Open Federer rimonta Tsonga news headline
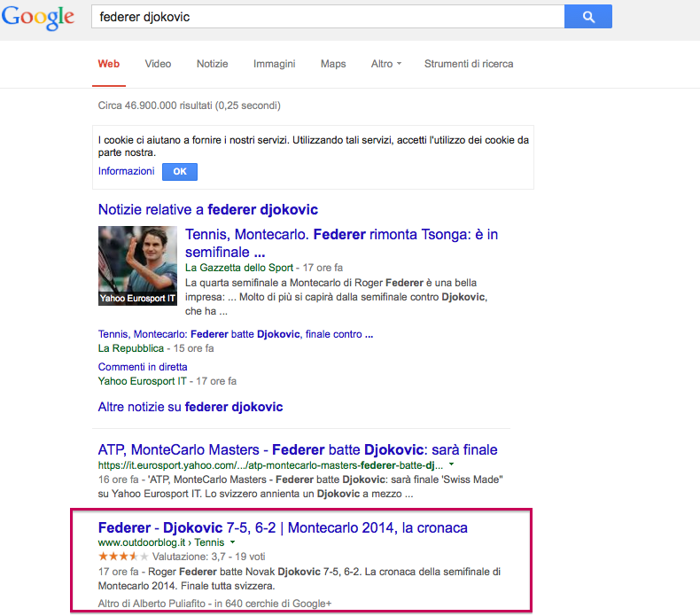 tap(341, 243)
